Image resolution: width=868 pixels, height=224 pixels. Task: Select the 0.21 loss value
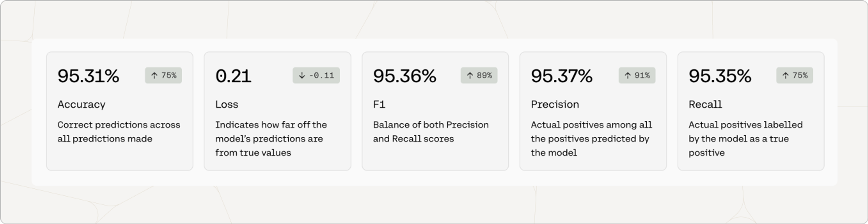click(233, 76)
